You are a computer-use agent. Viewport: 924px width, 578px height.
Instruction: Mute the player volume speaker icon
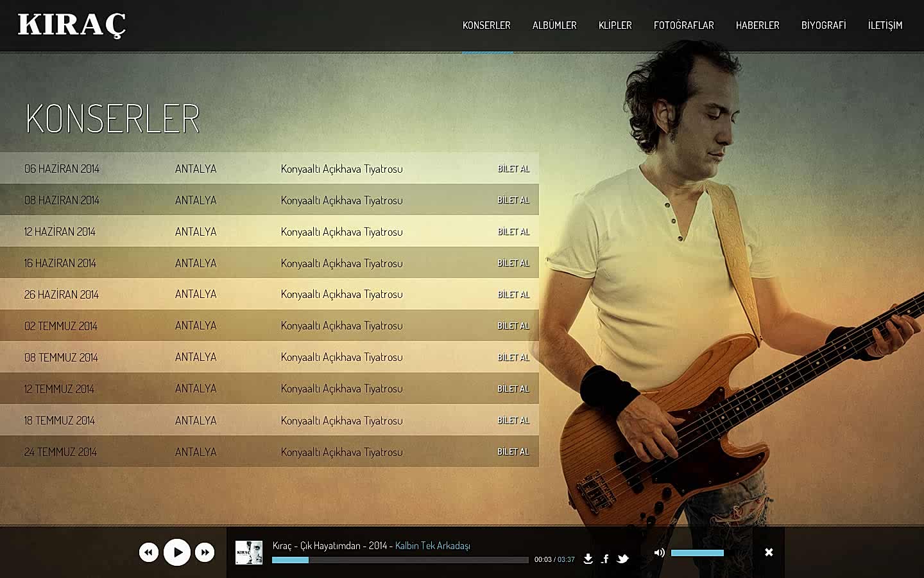pos(659,552)
